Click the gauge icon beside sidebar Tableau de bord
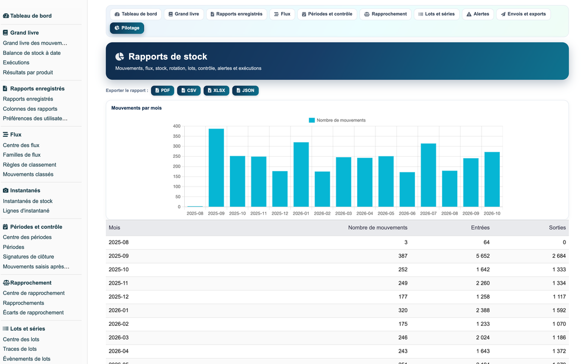Image resolution: width=588 pixels, height=364 pixels. tap(6, 16)
